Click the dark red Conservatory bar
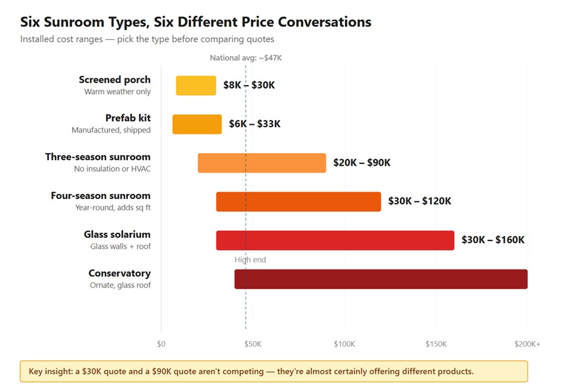Viewport: 588px width, 390px height. (381, 278)
